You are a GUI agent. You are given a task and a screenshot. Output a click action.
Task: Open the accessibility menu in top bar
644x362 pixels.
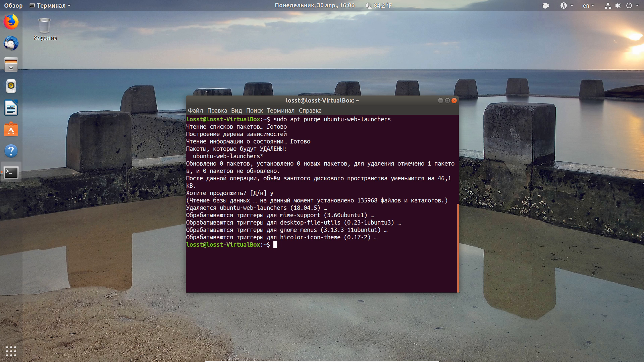[x=567, y=5]
